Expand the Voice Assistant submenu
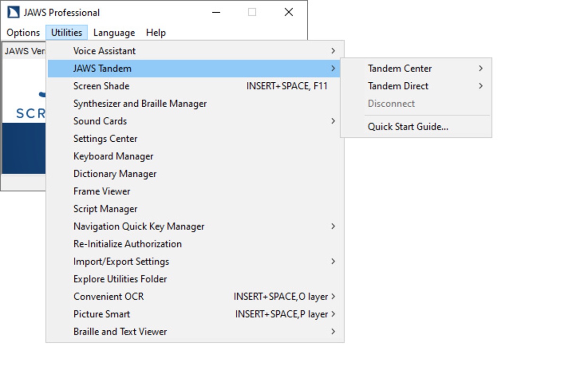Image resolution: width=588 pixels, height=378 pixels. pyautogui.click(x=104, y=51)
